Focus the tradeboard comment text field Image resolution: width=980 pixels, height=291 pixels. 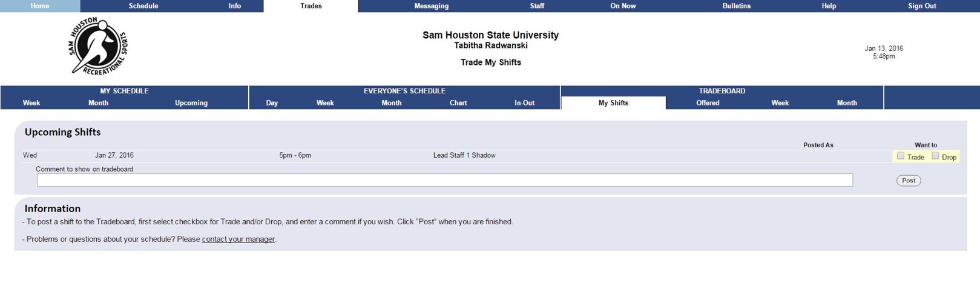point(445,180)
